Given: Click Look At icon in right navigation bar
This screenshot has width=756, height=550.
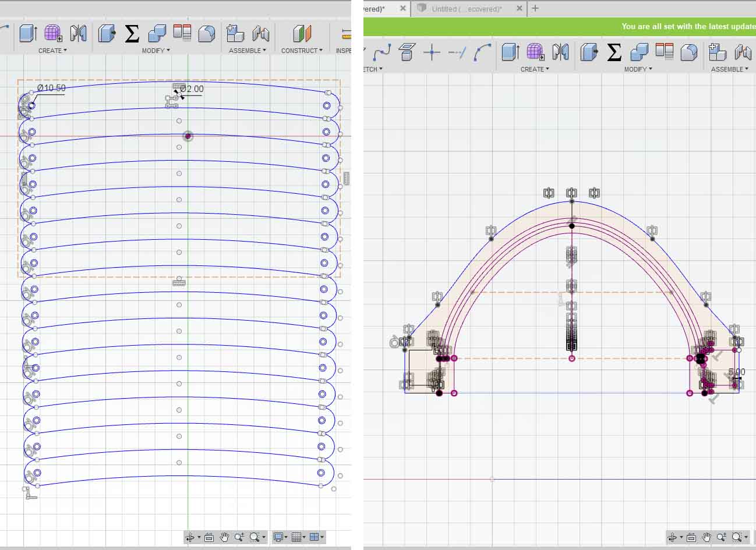Looking at the screenshot, I should tap(691, 537).
